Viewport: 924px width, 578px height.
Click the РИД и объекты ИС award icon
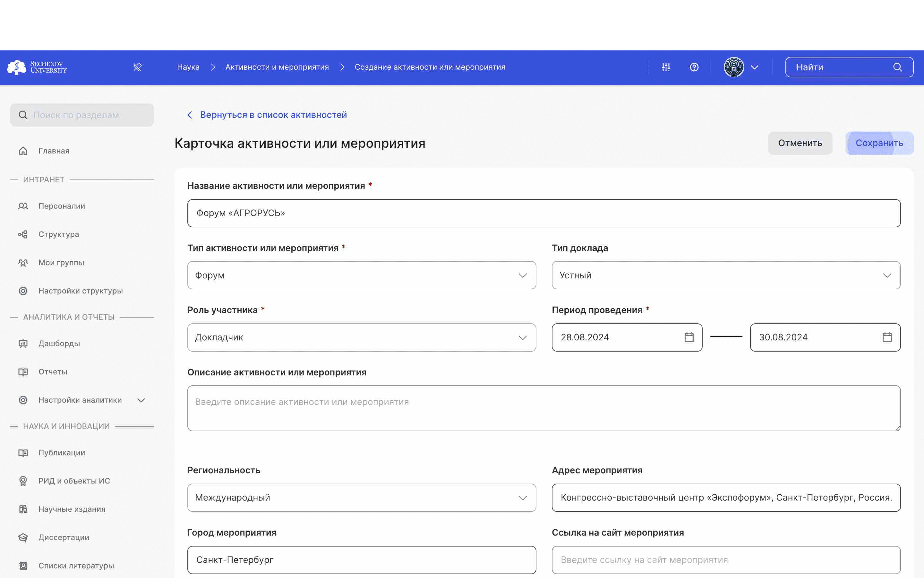(23, 481)
